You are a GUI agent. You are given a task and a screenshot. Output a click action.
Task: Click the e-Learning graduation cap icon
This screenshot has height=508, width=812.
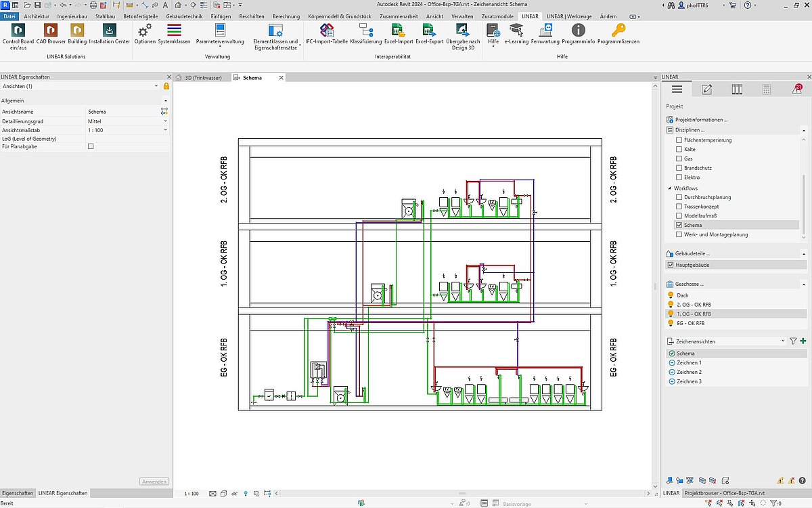click(516, 31)
